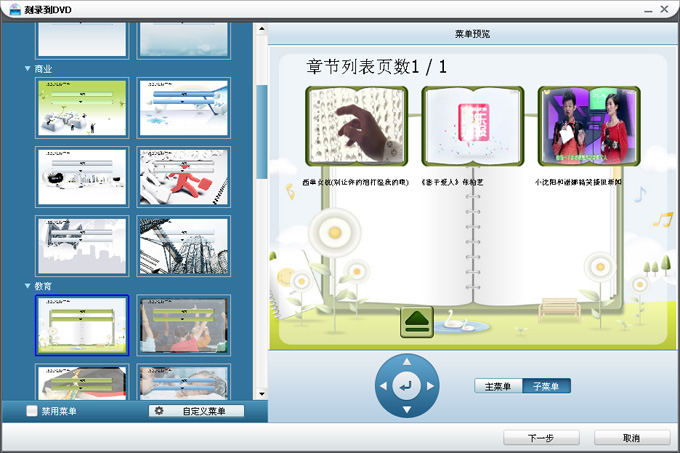The width and height of the screenshot is (680, 453).
Task: Click the two hosts chapter thumbnail in preview
Action: (x=589, y=126)
